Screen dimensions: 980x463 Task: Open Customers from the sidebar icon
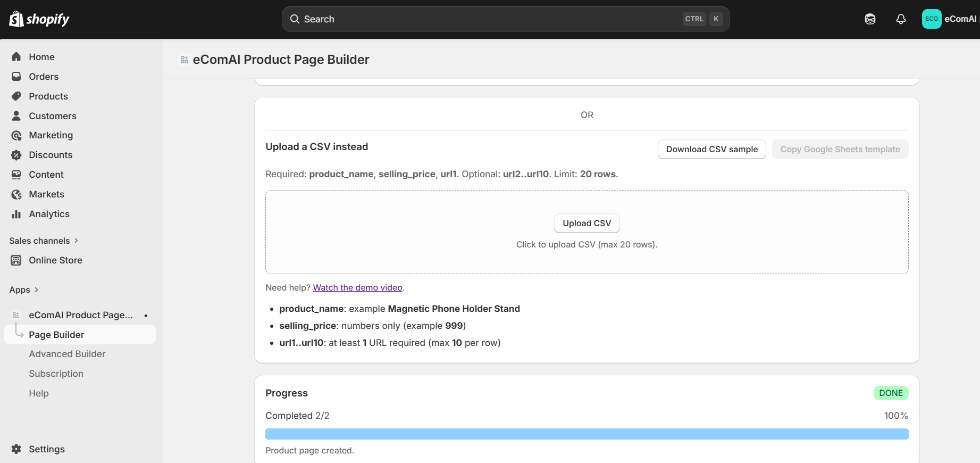[x=16, y=115]
